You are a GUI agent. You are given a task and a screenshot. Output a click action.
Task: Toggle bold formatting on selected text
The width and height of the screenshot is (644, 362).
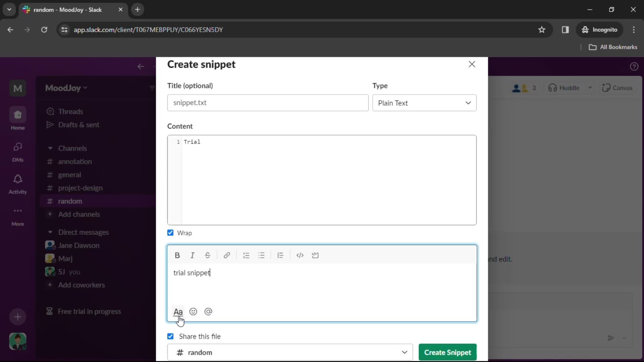click(x=177, y=255)
